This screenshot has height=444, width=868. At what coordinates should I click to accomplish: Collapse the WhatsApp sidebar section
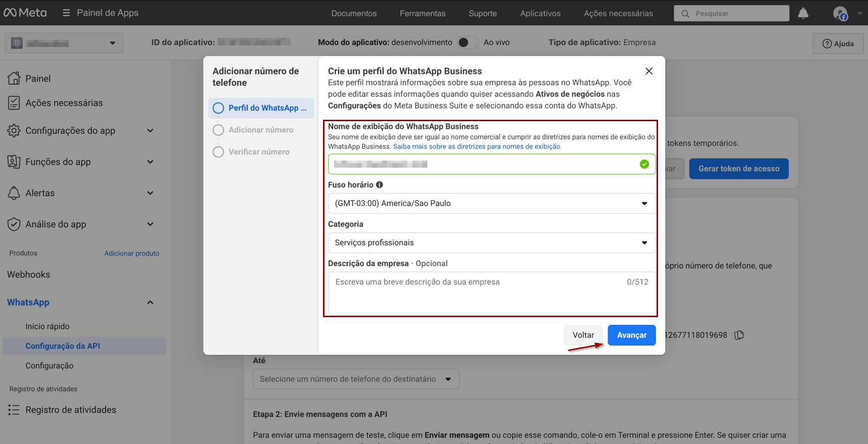(150, 303)
